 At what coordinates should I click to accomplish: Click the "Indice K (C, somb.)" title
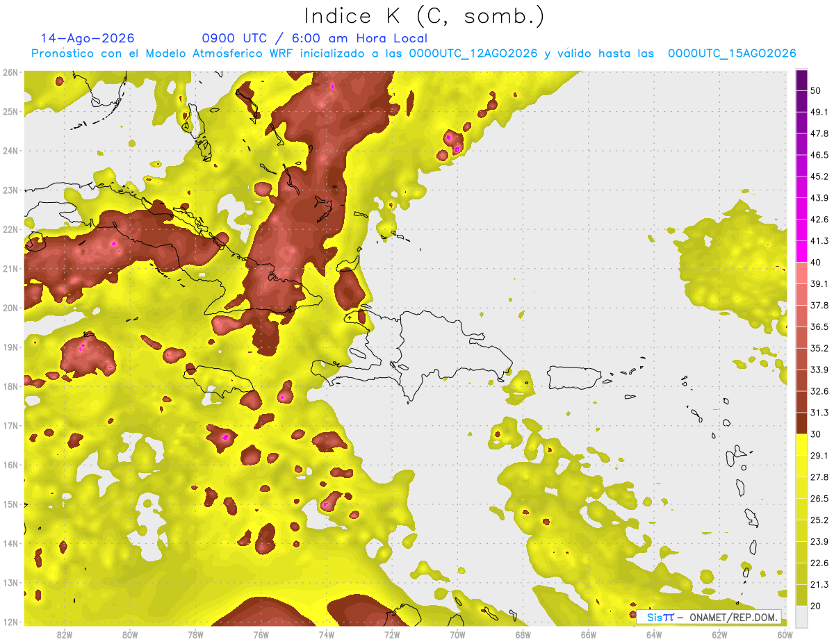pos(425,17)
